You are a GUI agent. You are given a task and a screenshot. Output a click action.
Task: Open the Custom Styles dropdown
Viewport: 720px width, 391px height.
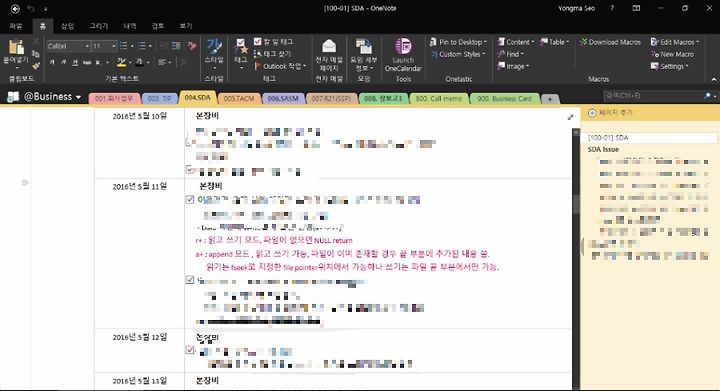tap(458, 54)
